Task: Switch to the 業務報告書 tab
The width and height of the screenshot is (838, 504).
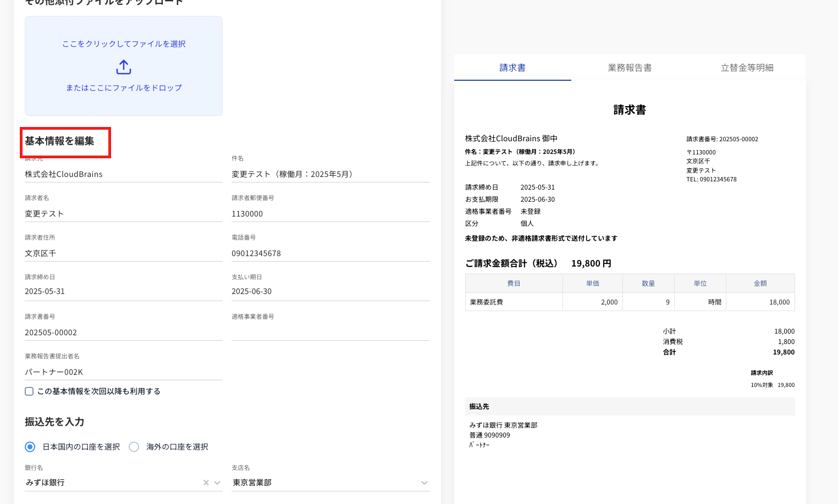Action: coord(630,68)
